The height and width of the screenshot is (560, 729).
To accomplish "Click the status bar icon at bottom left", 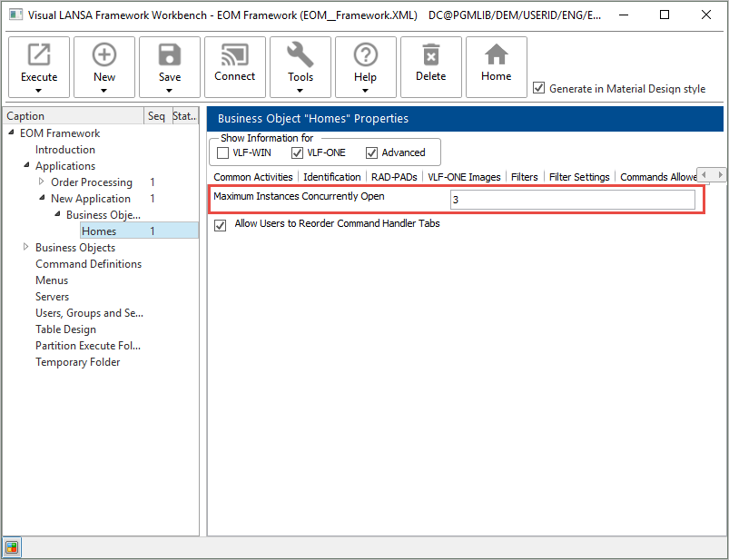I will pos(12,547).
